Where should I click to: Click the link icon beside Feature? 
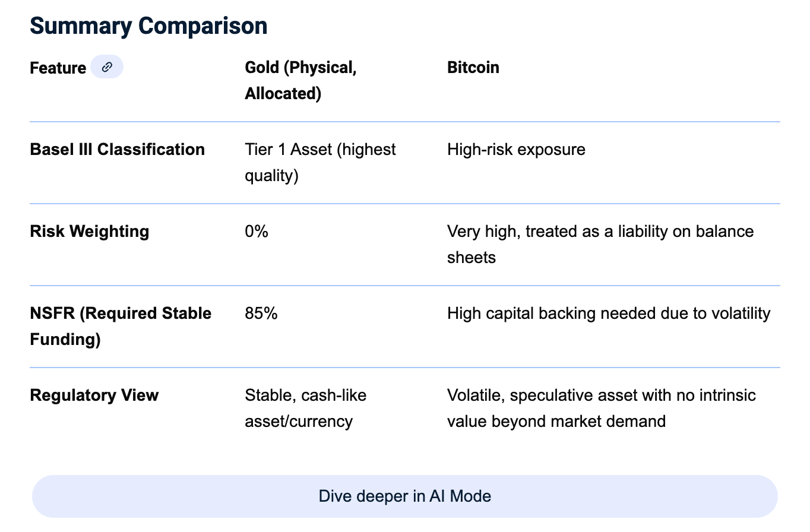pos(107,67)
